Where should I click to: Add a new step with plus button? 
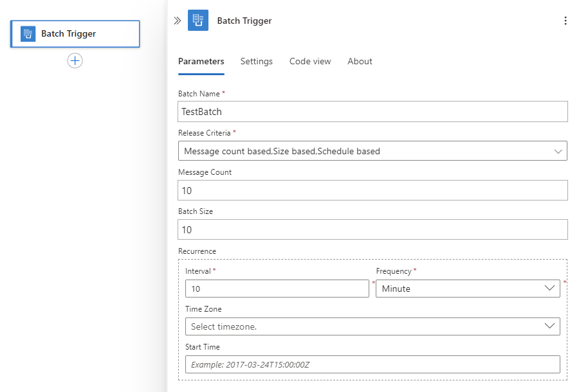point(75,60)
